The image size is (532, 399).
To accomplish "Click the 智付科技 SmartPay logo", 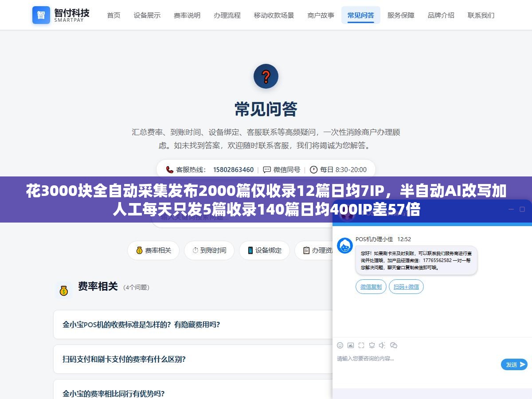I will tap(61, 15).
